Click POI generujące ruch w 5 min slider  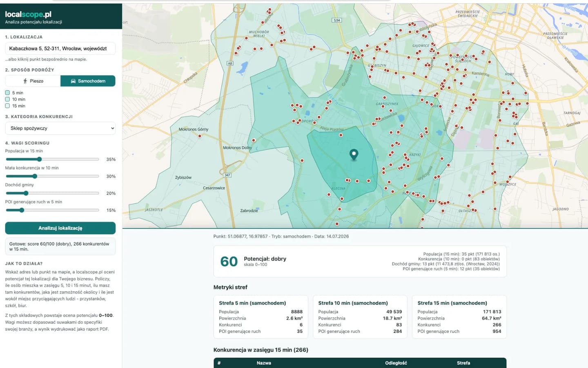click(x=52, y=210)
